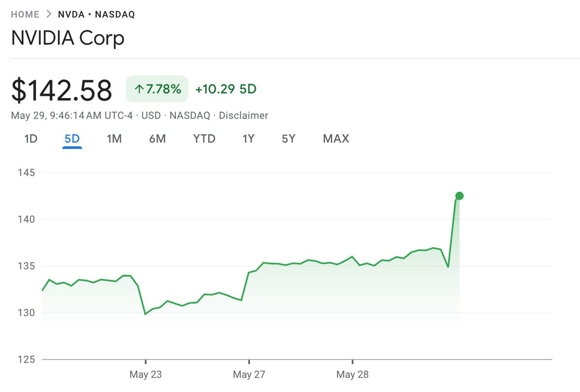Select the 6M time range
This screenshot has width=580, height=392.
point(157,139)
